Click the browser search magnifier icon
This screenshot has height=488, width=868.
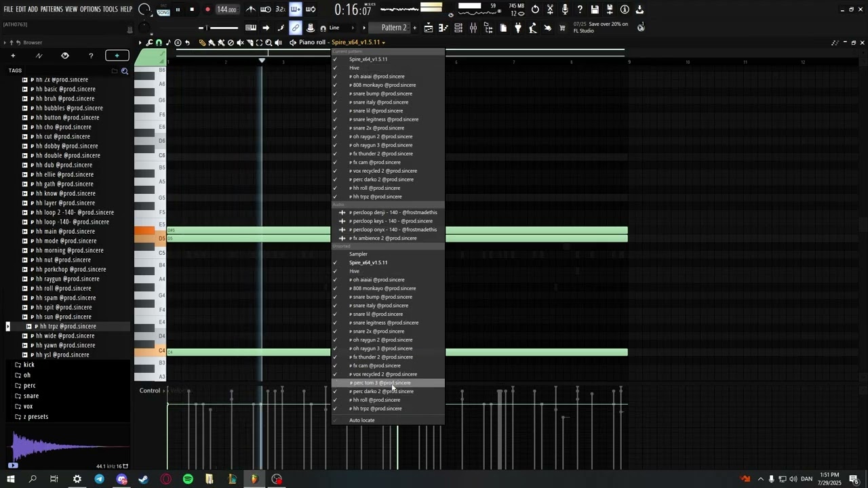click(x=125, y=70)
